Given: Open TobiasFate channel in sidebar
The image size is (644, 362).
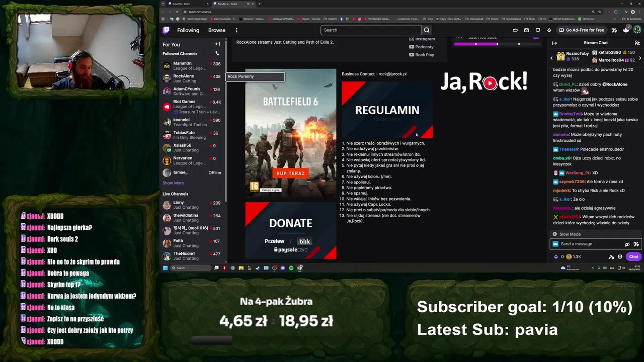Looking at the screenshot, I should 192,135.
